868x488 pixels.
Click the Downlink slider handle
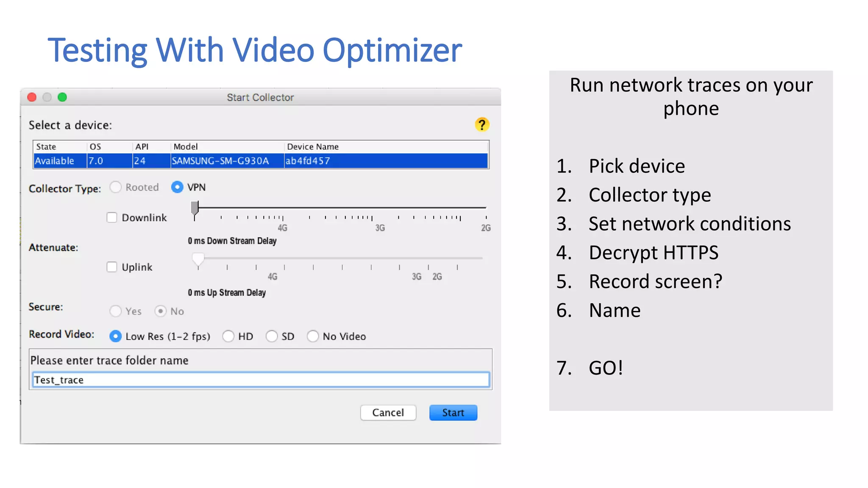tap(195, 208)
